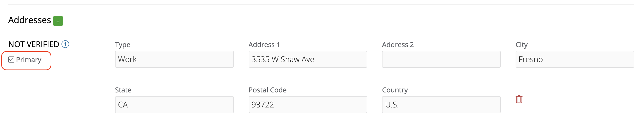This screenshot has height=139, width=644.
Task: Open the Type field showing Work
Action: [x=174, y=59]
